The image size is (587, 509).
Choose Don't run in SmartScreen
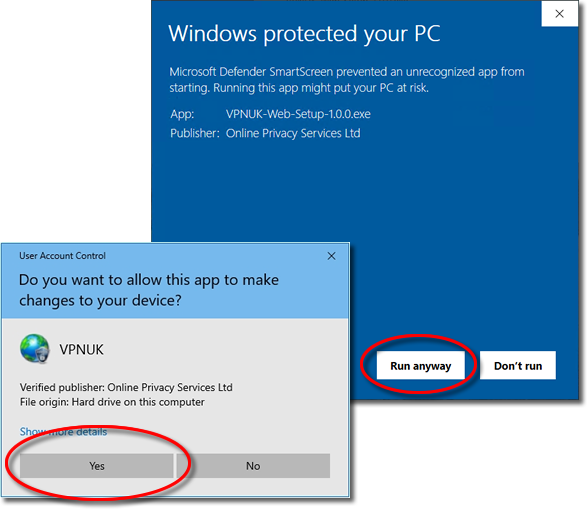pyautogui.click(x=518, y=366)
